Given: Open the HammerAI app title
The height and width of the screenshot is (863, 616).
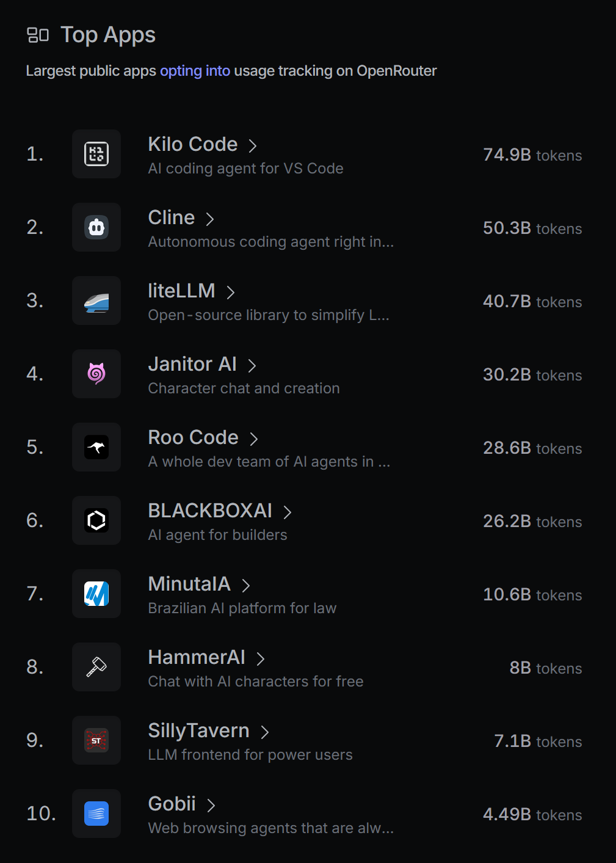Looking at the screenshot, I should (197, 657).
